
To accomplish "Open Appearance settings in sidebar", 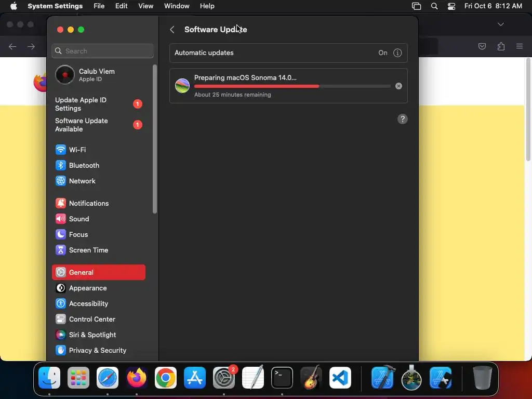I will tap(99, 288).
